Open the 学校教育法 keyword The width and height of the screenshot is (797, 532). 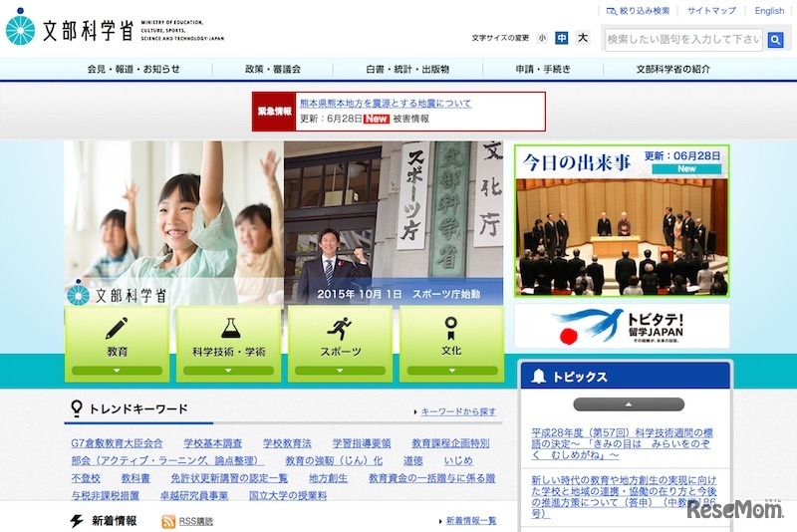click(x=287, y=443)
